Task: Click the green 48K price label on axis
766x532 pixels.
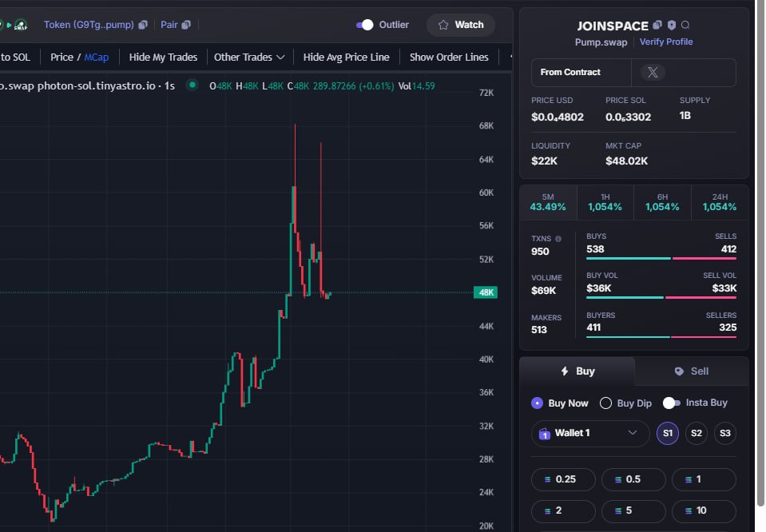Action: [x=486, y=292]
